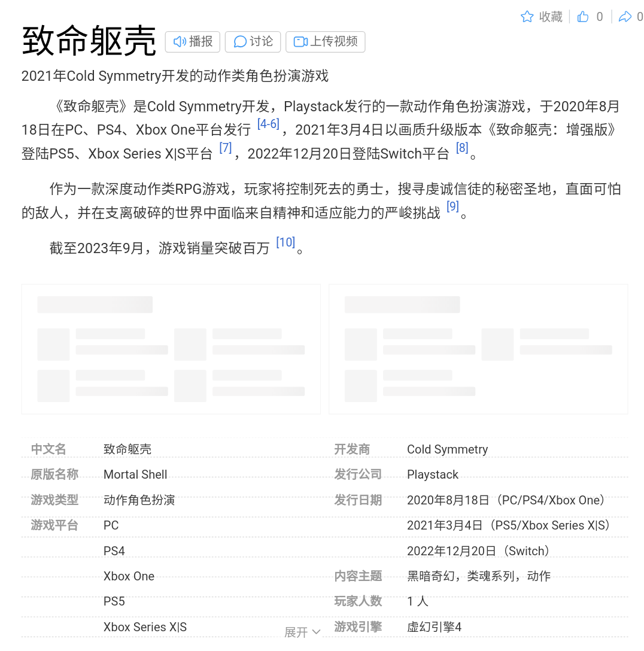Viewport: 644px width, 651px height.
Task: Click the platform value Xbox One
Action: click(x=129, y=576)
